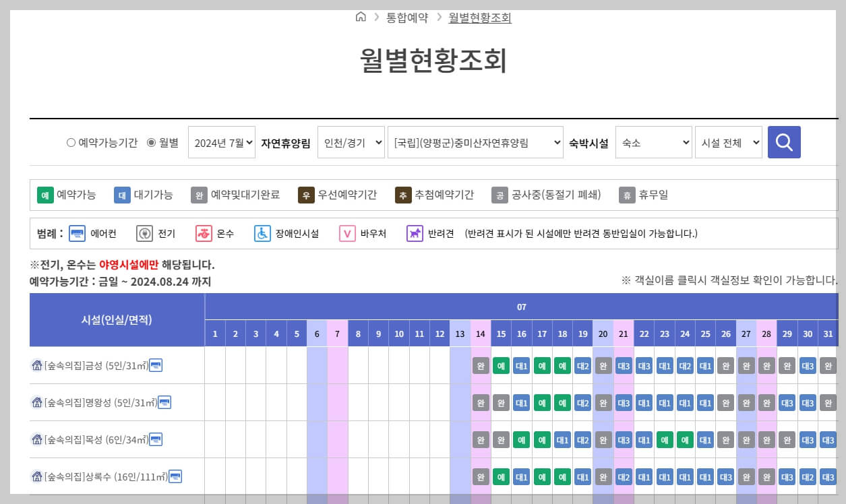Open the 숙소 accommodation type dropdown
The width and height of the screenshot is (846, 504).
tap(653, 142)
